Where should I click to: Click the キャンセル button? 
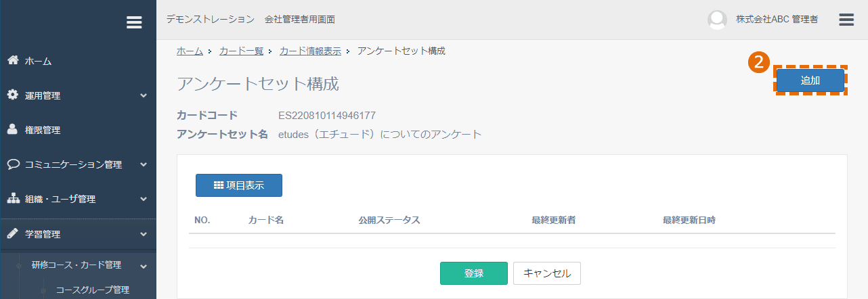[547, 273]
